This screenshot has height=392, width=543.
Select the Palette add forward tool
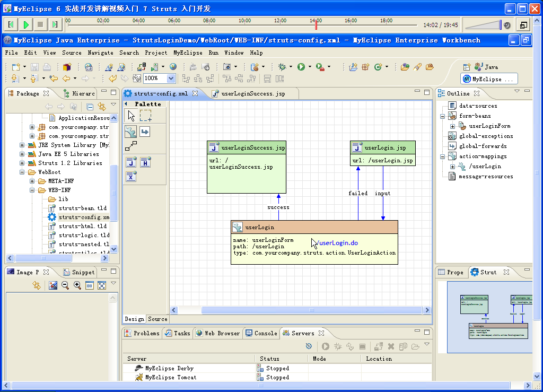coord(145,132)
